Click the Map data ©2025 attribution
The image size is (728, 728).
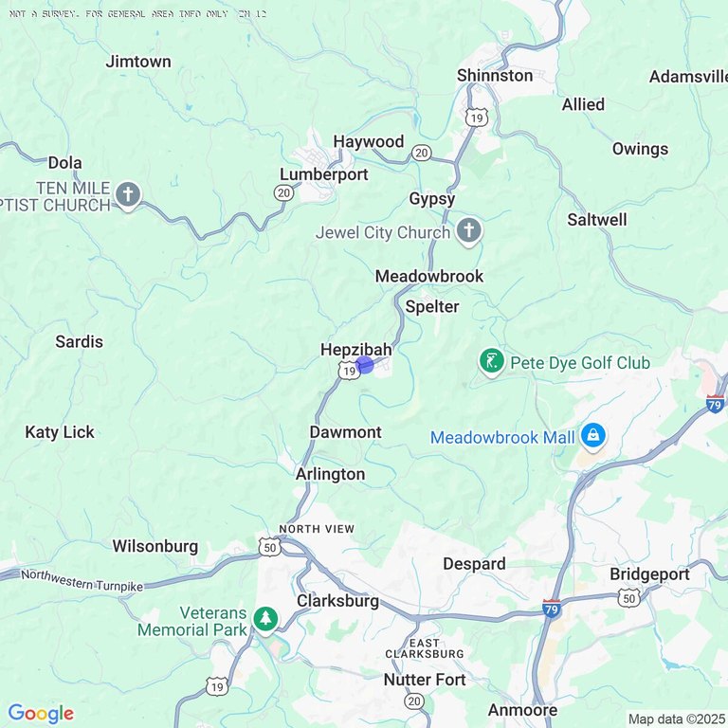[678, 719]
